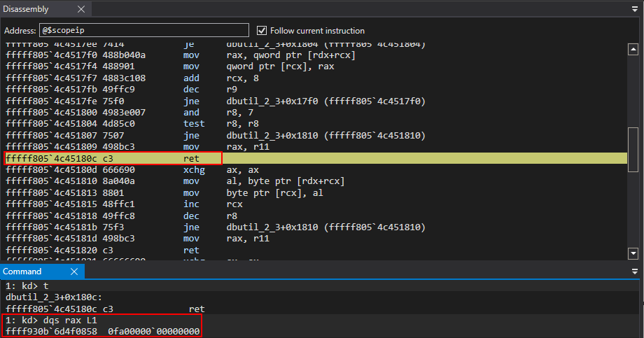This screenshot has height=338, width=644.
Task: Click the disassembly scrollbar down arrow
Action: [633, 253]
